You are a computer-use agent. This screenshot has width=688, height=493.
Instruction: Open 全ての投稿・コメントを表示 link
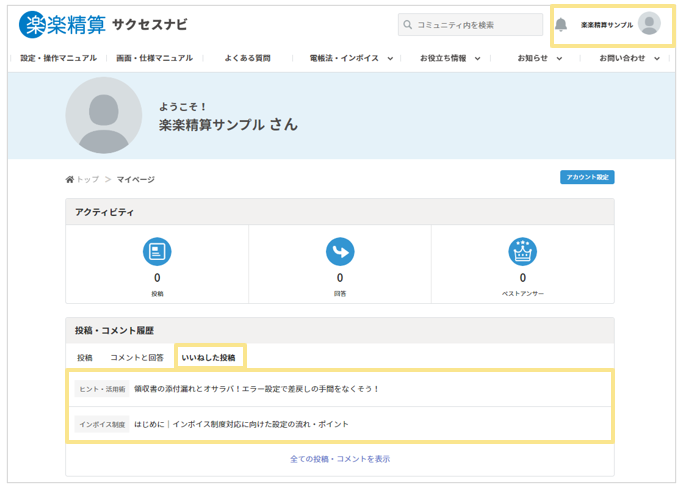click(x=339, y=459)
